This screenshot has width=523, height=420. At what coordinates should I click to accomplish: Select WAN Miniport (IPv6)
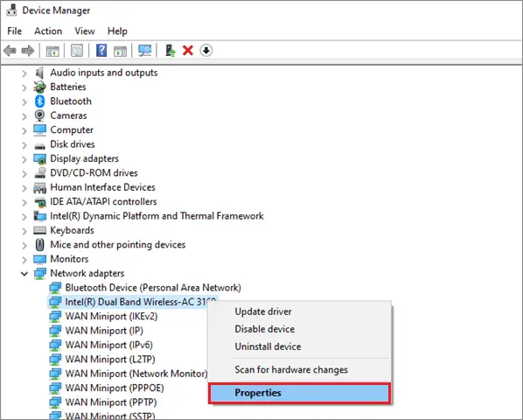[x=108, y=345]
